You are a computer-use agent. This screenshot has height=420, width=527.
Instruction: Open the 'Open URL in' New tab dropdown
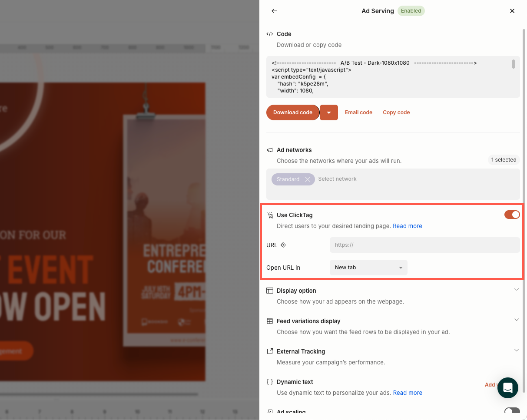pyautogui.click(x=368, y=268)
